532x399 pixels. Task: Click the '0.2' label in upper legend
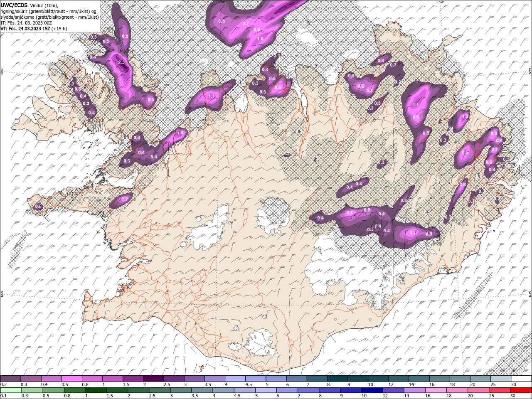(4, 384)
